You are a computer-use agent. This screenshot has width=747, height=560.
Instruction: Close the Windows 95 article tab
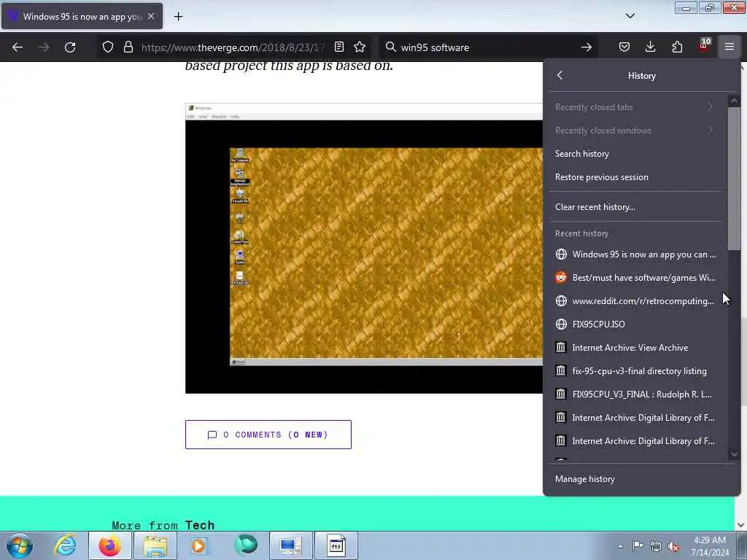point(151,16)
